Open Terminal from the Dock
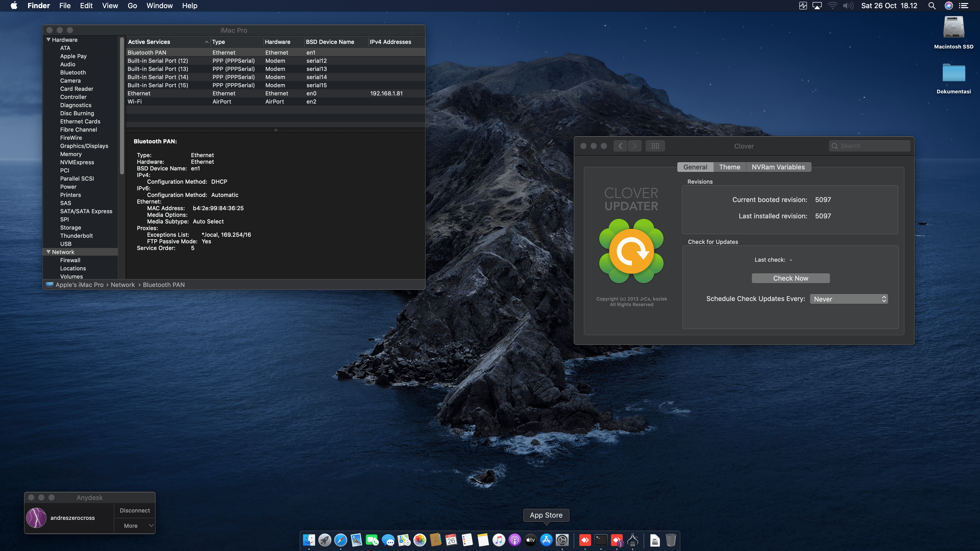980x551 pixels. 601,540
